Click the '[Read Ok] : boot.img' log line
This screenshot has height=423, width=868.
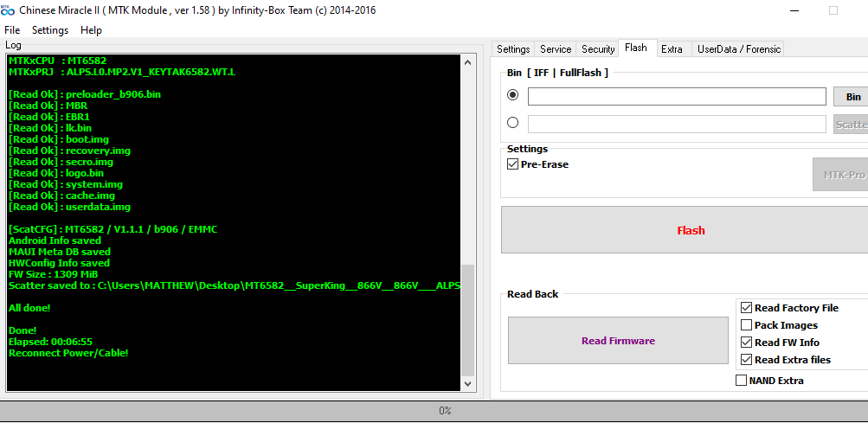pos(59,139)
